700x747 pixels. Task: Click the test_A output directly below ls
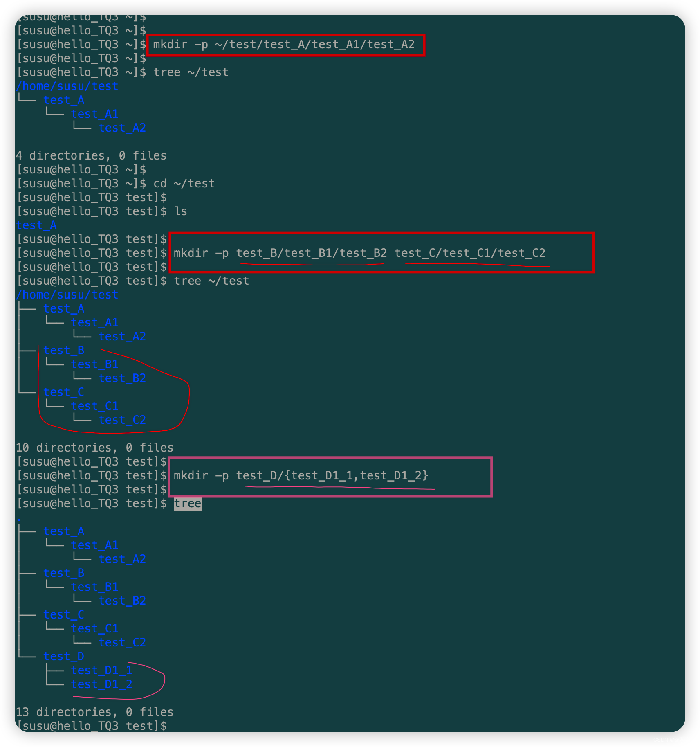coord(36,225)
